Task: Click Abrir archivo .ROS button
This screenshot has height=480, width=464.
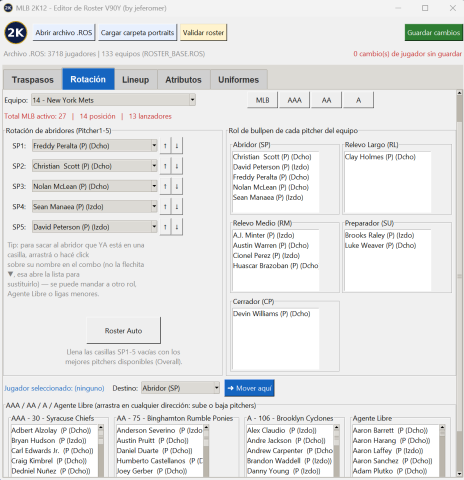Action: 64,32
